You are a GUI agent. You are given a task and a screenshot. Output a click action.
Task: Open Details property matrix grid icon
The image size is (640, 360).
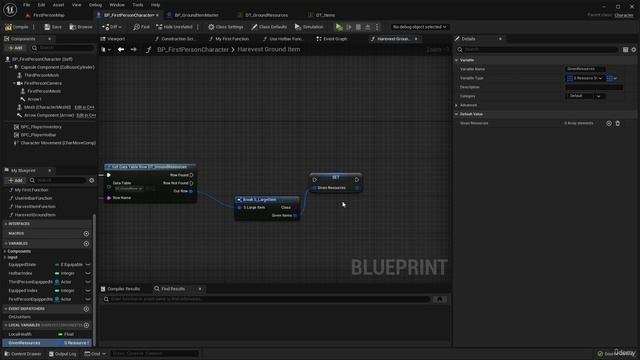coord(625,50)
